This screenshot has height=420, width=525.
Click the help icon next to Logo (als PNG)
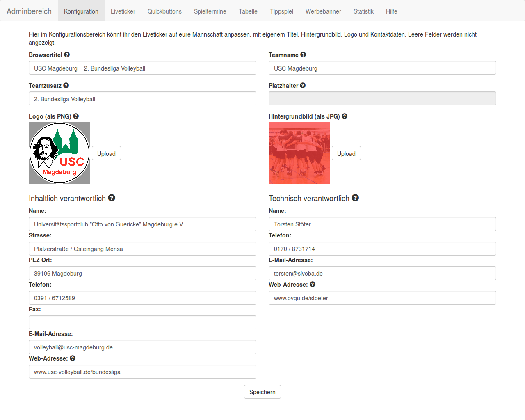[x=76, y=116]
